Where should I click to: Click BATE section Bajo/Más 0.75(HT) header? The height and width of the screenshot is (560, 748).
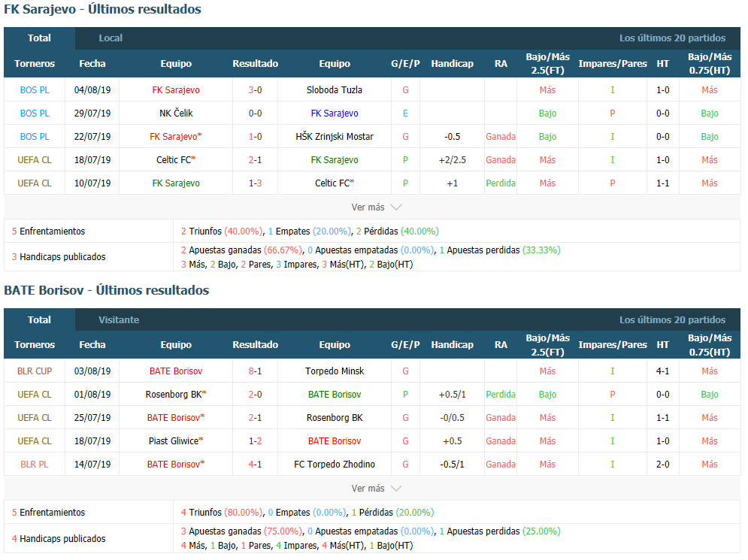click(x=710, y=345)
